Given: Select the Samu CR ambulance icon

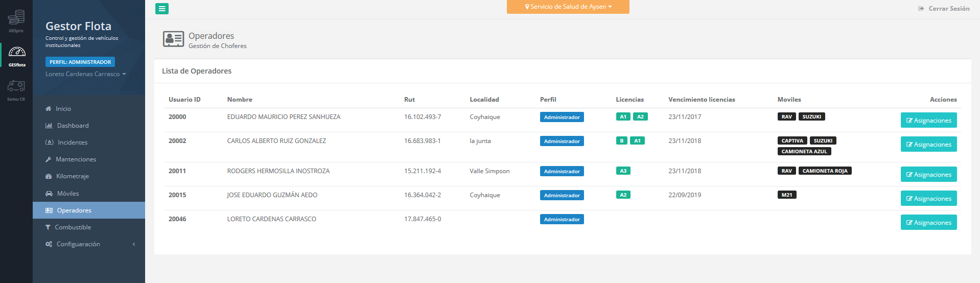Looking at the screenshot, I should pos(16,86).
